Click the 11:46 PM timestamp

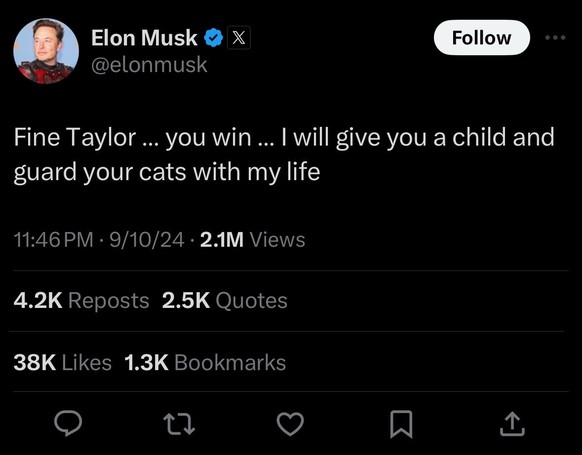(x=53, y=239)
